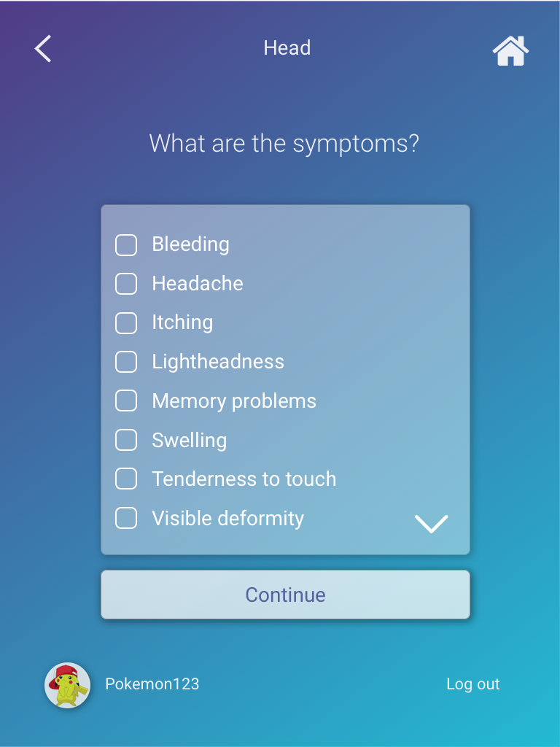Open the home screen via house icon

pyautogui.click(x=510, y=51)
